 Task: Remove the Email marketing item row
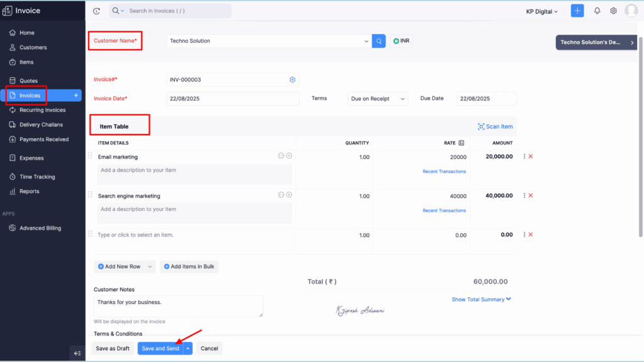point(531,156)
